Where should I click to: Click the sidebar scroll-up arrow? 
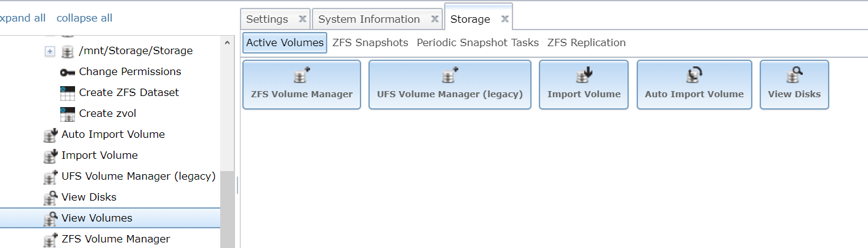tap(227, 43)
